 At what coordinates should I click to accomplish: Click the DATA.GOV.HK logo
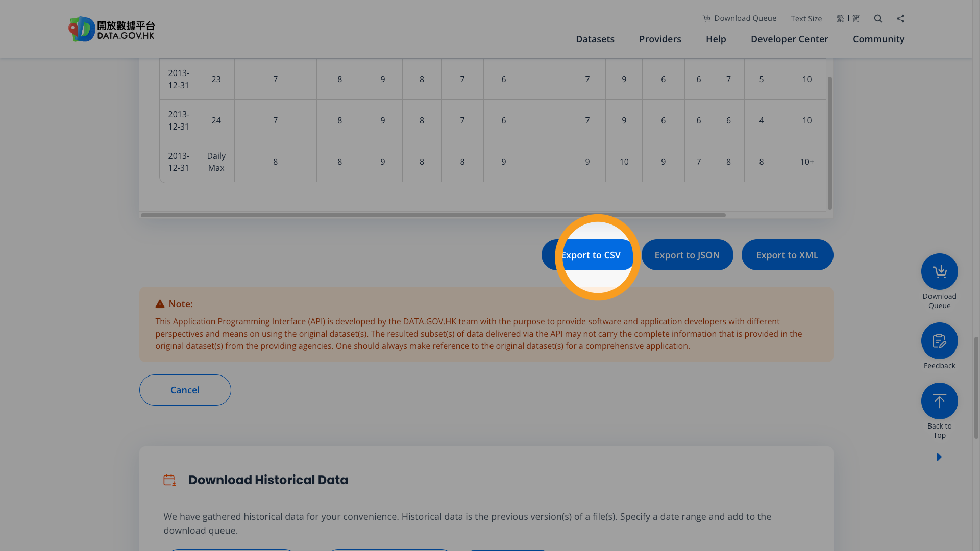pyautogui.click(x=111, y=29)
